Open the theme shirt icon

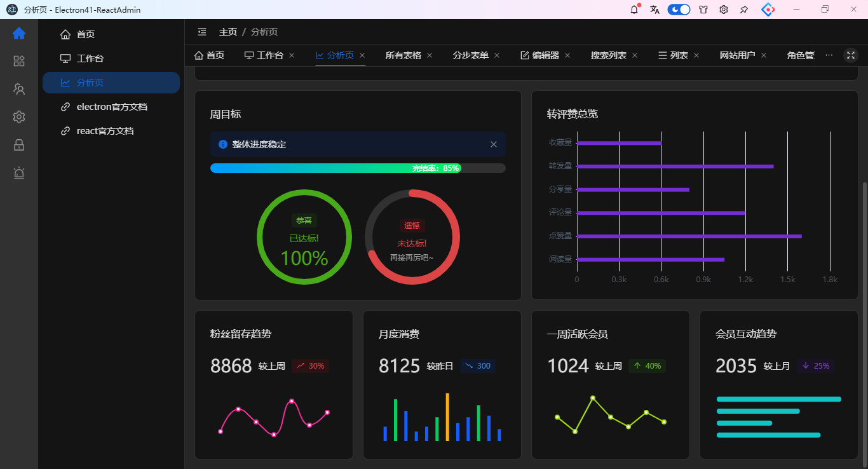point(703,10)
